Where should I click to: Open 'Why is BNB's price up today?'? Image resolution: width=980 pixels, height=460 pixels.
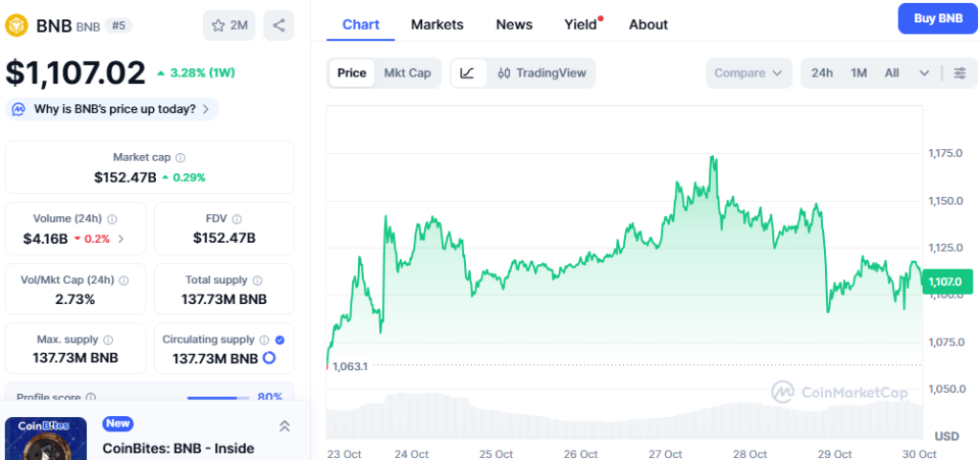click(x=113, y=109)
